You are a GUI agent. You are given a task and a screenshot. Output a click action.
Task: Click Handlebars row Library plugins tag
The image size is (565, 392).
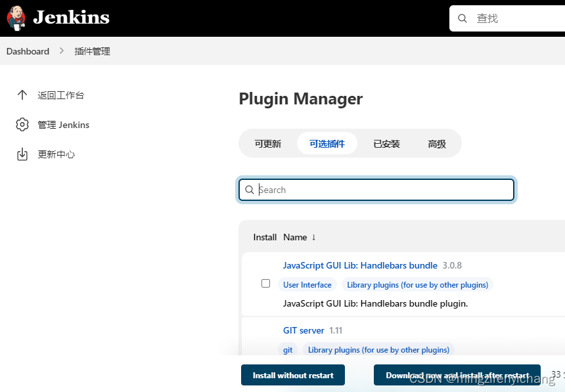[417, 284]
